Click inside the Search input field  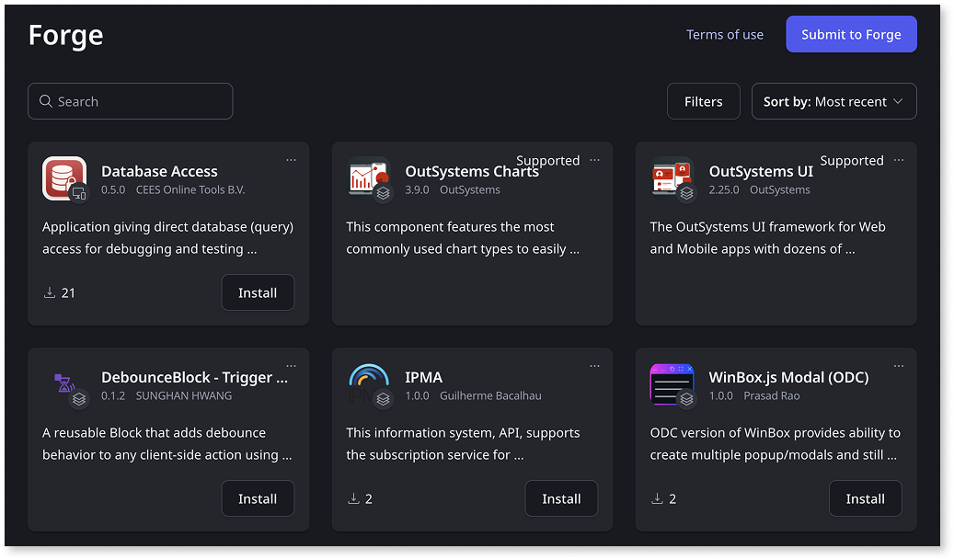pos(129,101)
